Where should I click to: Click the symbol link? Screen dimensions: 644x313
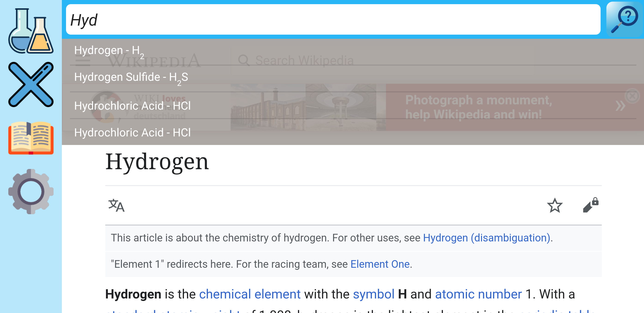click(x=373, y=294)
